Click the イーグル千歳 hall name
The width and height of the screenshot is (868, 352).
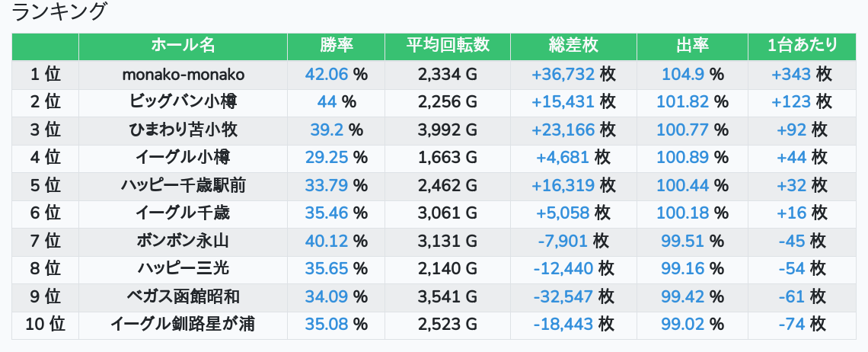click(183, 213)
